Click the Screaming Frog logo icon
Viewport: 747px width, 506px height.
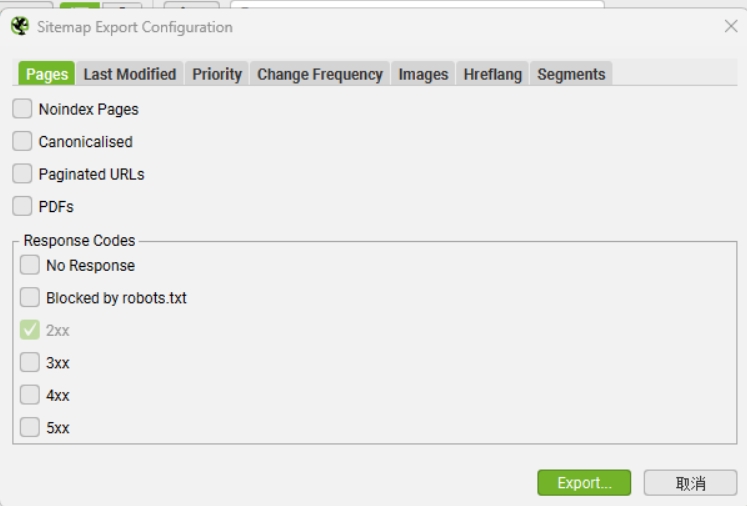[x=20, y=26]
